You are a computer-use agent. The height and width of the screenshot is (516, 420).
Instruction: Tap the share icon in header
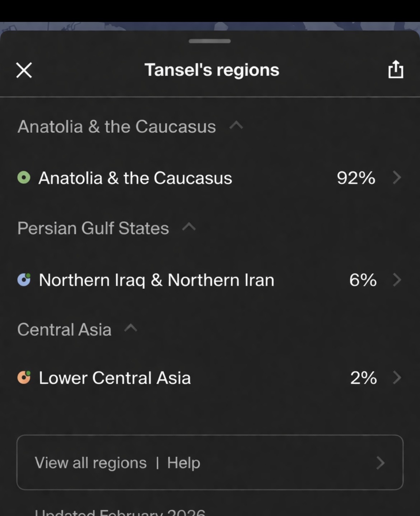click(x=396, y=69)
